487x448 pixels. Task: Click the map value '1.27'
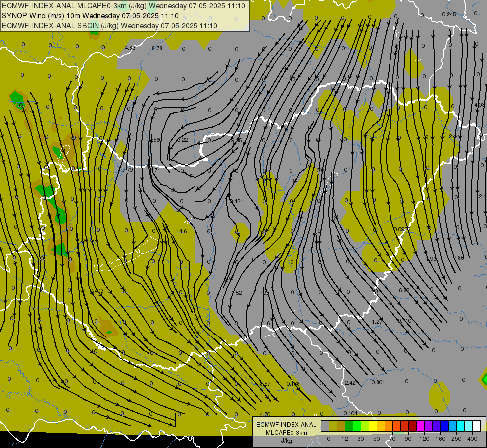(377, 322)
